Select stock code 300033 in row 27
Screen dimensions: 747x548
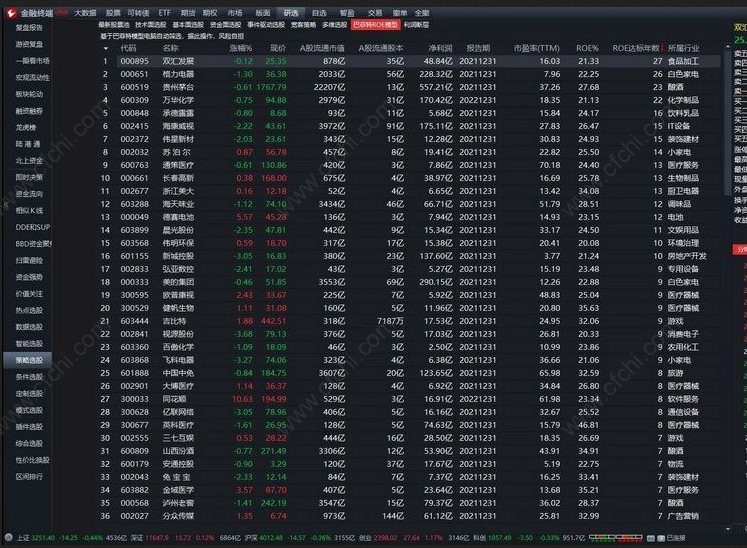point(134,399)
